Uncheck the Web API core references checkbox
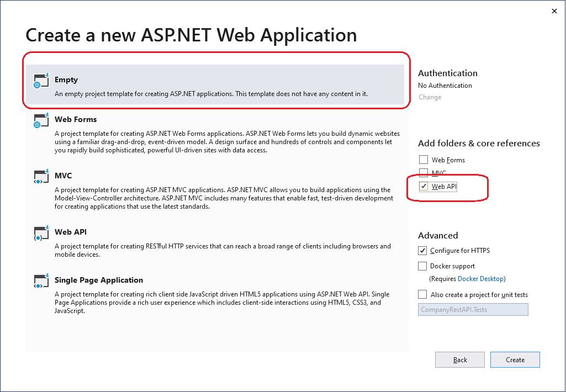The image size is (566, 392). [424, 186]
